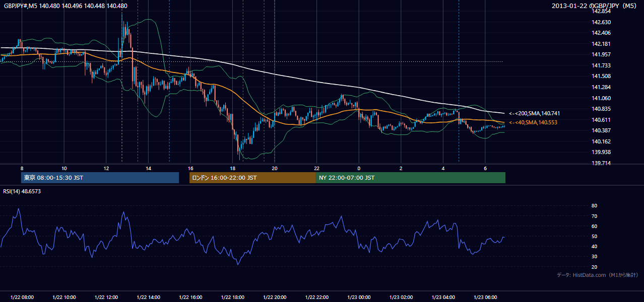Select the 東京 08:00-15:30 JST session bar
The height and width of the screenshot is (302, 644).
100,178
